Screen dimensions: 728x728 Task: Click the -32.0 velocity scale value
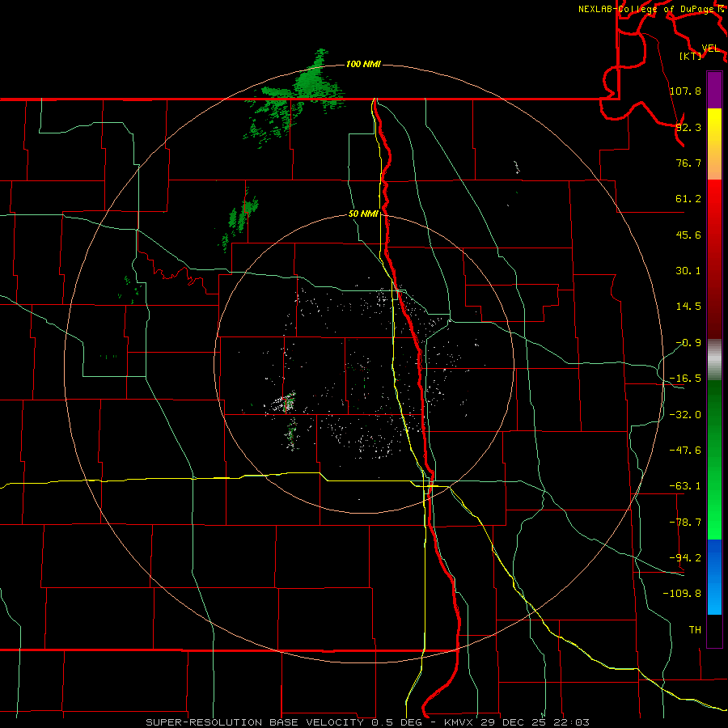click(x=685, y=415)
